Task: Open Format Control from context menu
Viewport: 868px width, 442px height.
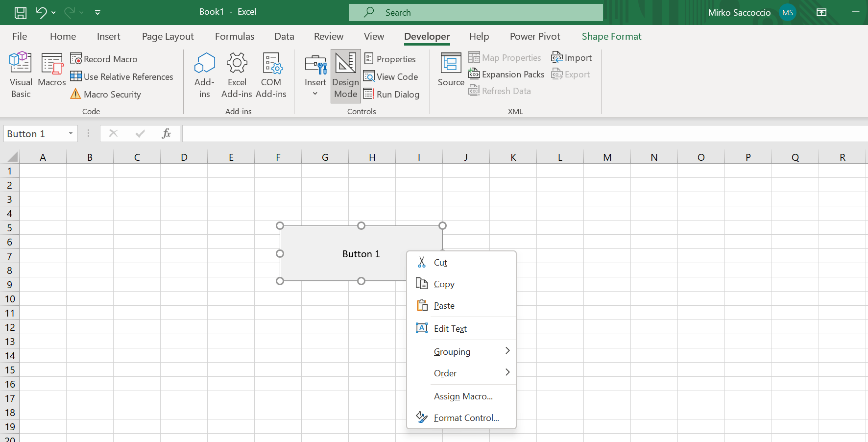Action: click(x=461, y=418)
